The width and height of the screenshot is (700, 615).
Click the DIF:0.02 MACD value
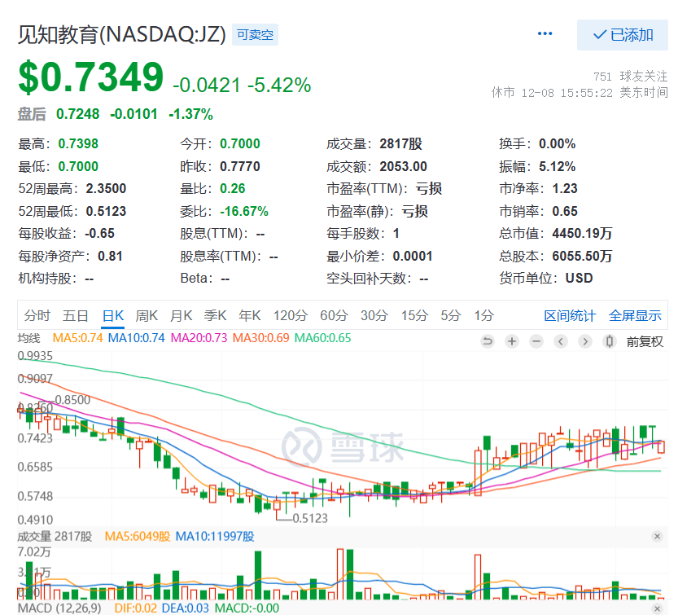(136, 608)
